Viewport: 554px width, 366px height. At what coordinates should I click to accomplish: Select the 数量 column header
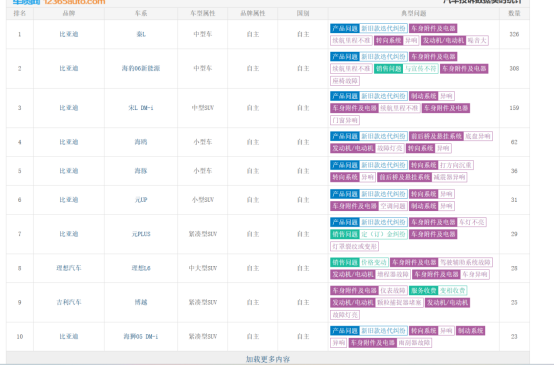click(x=514, y=13)
